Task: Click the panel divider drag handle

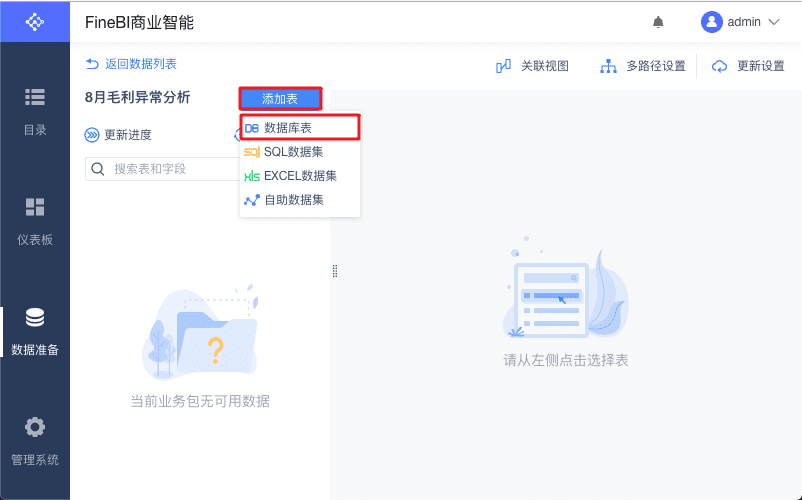Action: (x=335, y=271)
